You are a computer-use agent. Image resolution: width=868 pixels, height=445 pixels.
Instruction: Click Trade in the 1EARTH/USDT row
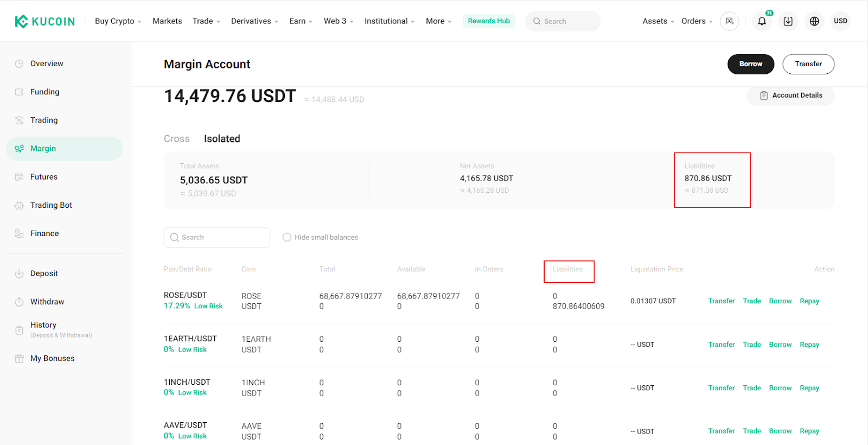[752, 345]
